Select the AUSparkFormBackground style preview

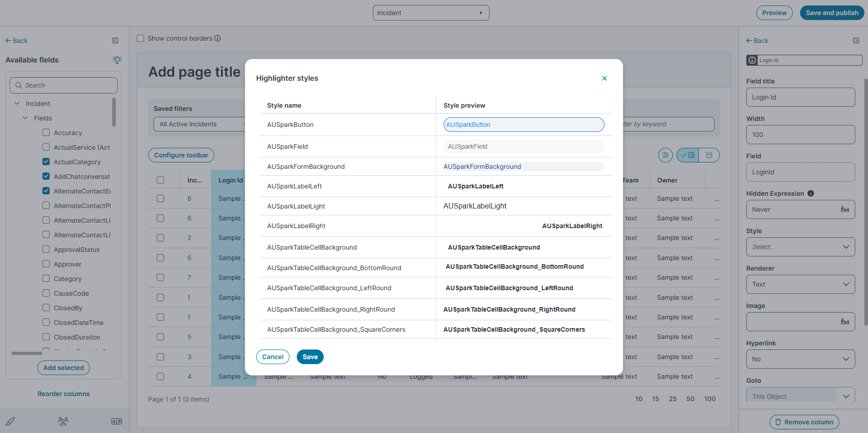click(x=524, y=167)
